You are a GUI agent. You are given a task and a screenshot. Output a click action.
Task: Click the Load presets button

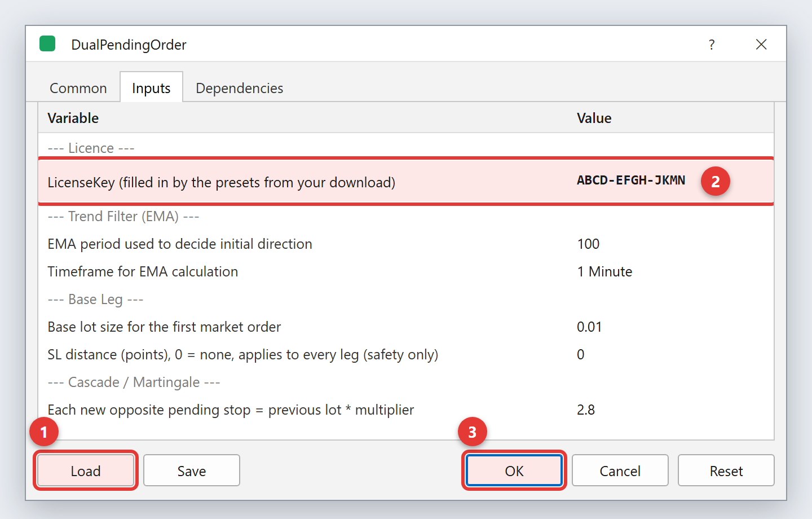tap(86, 470)
